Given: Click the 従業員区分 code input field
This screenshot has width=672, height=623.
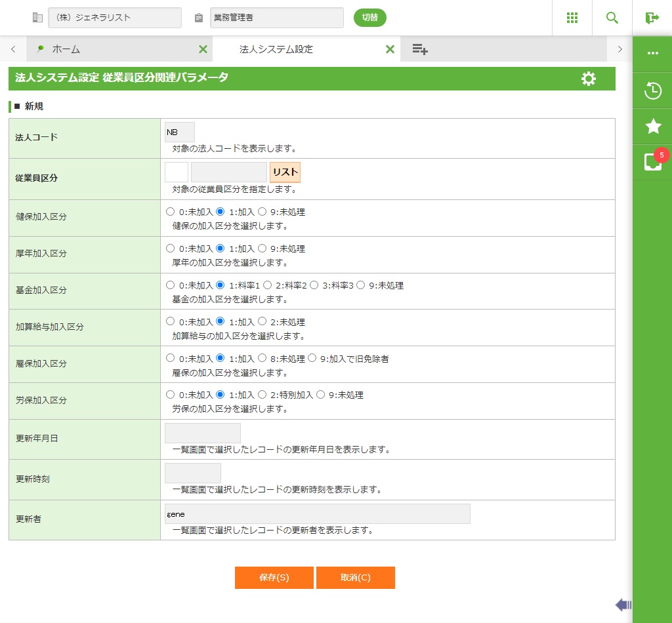Looking at the screenshot, I should click(177, 172).
